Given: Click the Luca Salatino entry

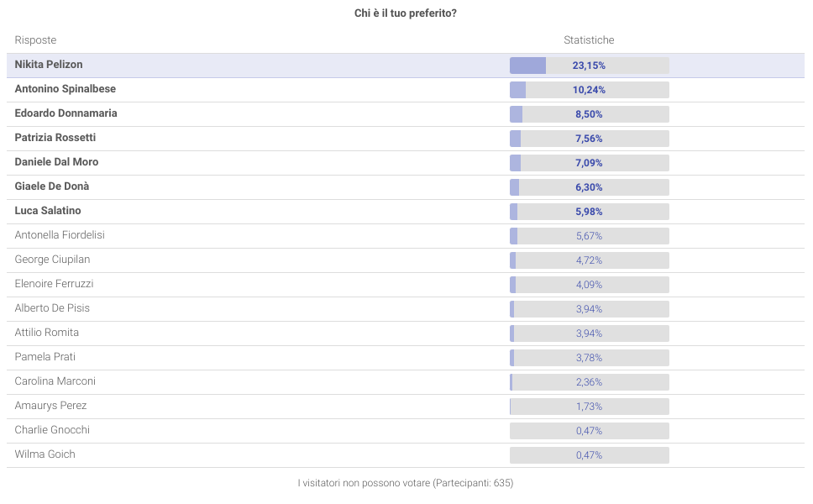Looking at the screenshot, I should click(48, 211).
